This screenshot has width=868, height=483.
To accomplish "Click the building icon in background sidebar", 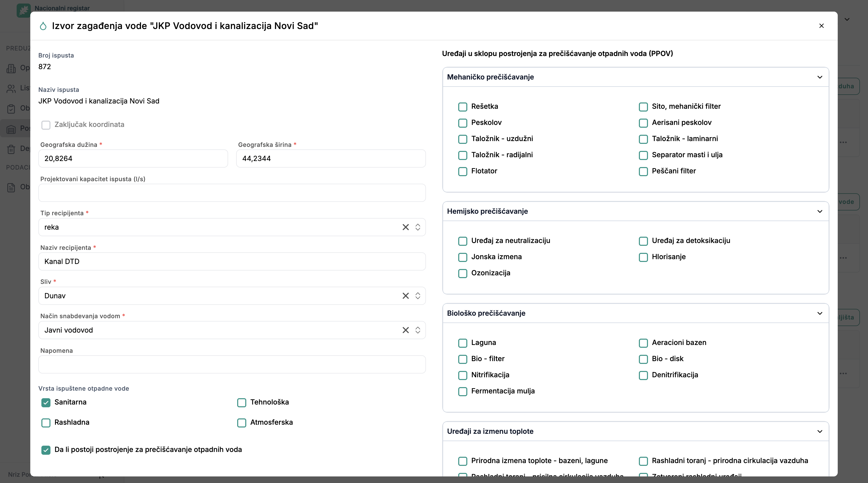I will click(x=11, y=68).
